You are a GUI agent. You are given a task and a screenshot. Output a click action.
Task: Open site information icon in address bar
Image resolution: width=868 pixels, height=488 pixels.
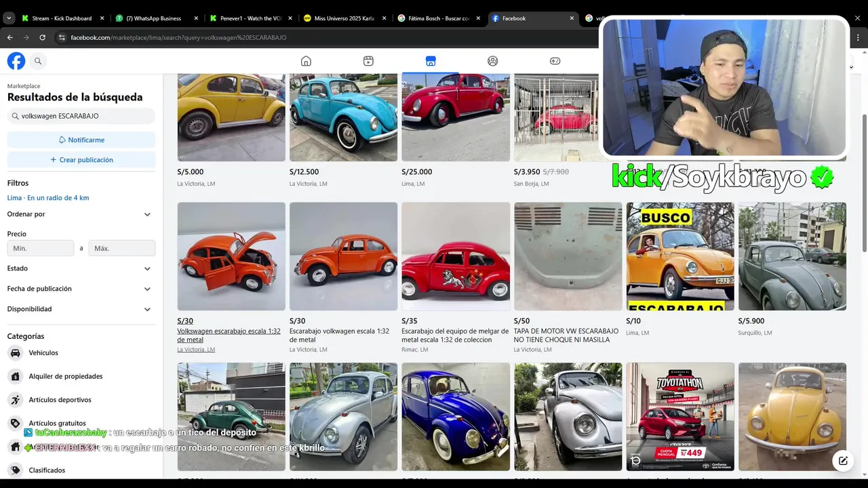62,37
